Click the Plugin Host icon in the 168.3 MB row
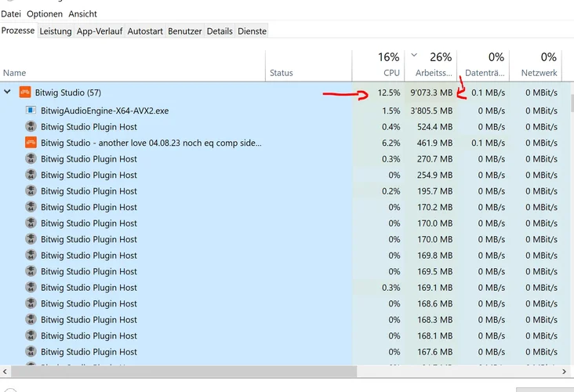Viewport: 574px width, 392px height. [x=31, y=320]
